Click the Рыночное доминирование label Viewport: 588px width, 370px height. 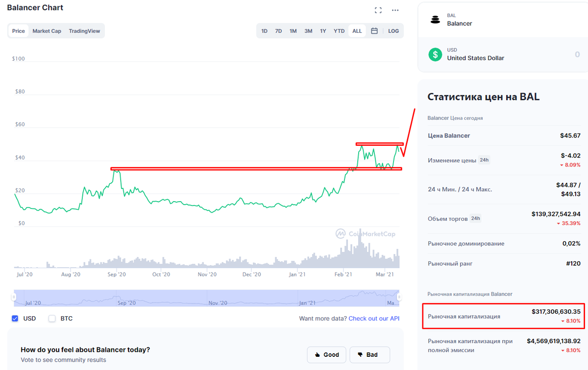[466, 244]
